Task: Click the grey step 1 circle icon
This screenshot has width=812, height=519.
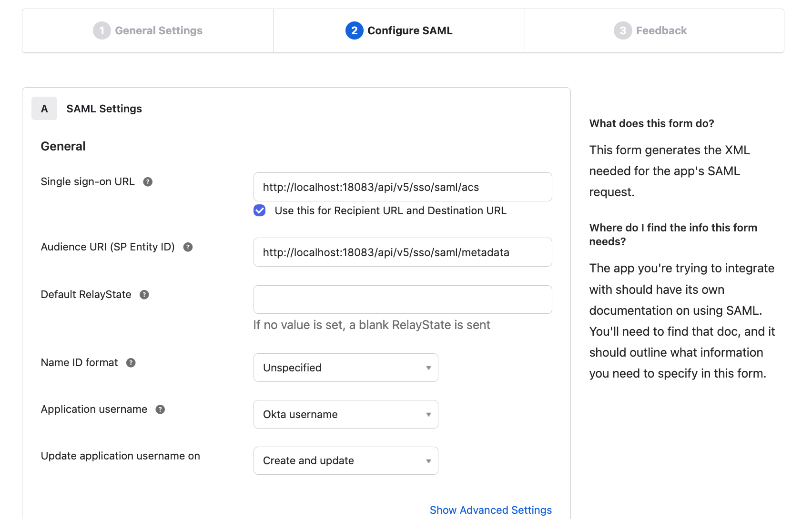Action: pos(101,30)
